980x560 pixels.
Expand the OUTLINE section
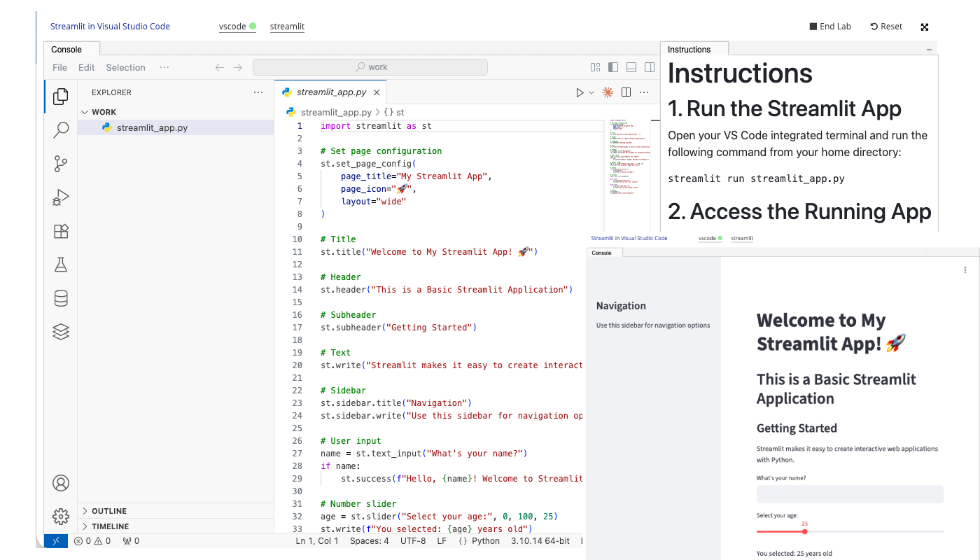click(109, 511)
